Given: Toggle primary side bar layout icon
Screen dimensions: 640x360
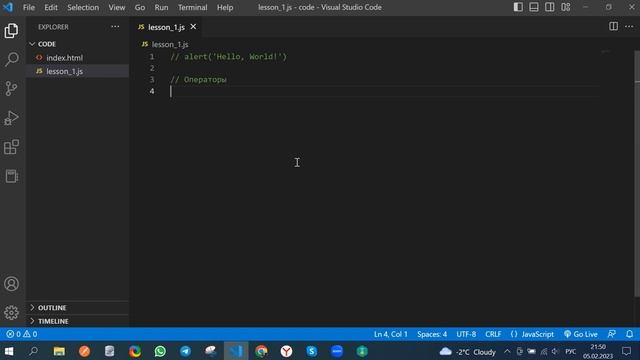Looking at the screenshot, I should click(518, 7).
